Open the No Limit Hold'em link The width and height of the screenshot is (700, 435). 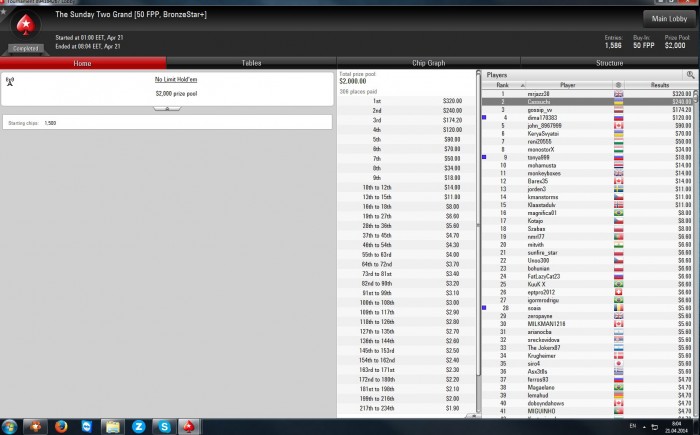[x=176, y=79]
